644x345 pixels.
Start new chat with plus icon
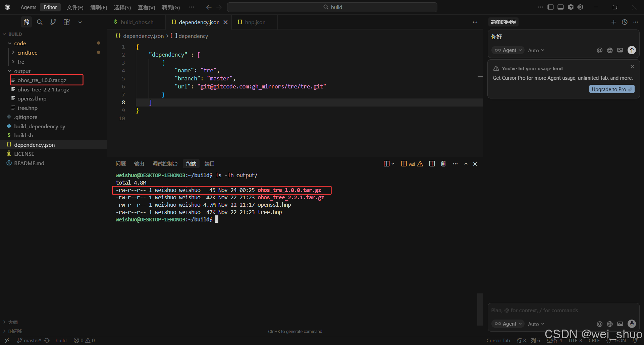pos(614,22)
